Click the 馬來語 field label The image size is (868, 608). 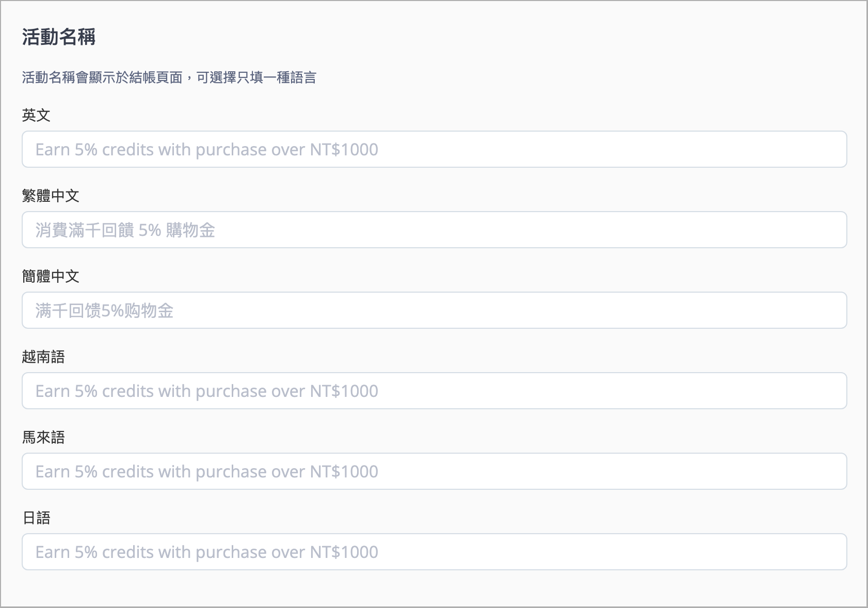coord(43,437)
